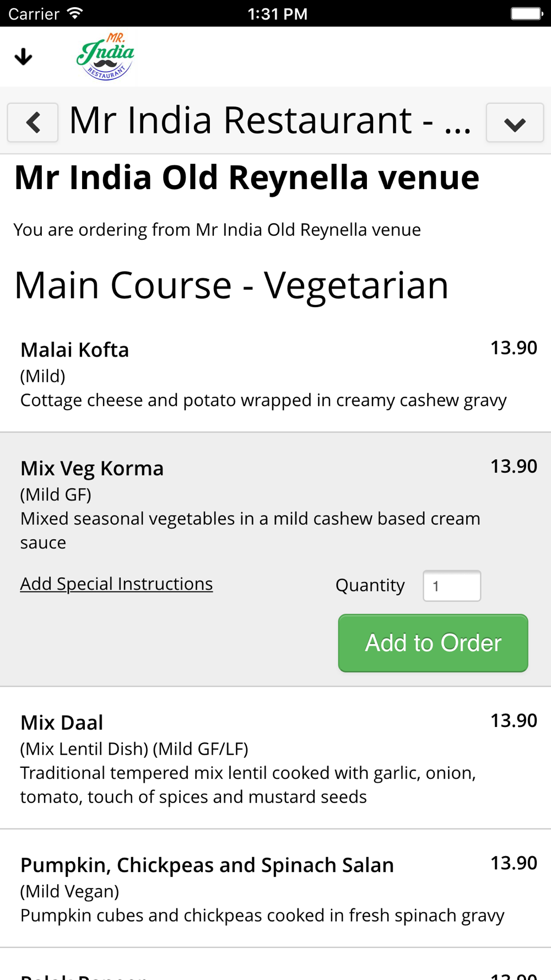This screenshot has width=551, height=980.
Task: Click Add Special Instructions link
Action: tap(116, 584)
